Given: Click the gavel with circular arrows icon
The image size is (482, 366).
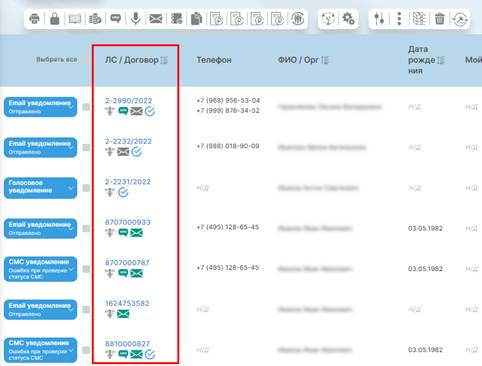Looking at the screenshot, I should click(x=460, y=19).
